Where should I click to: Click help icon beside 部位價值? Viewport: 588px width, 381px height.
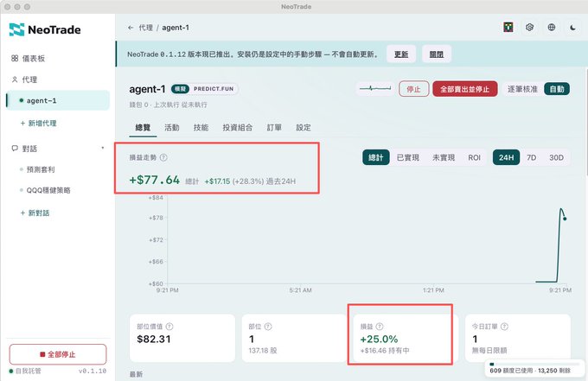click(169, 327)
